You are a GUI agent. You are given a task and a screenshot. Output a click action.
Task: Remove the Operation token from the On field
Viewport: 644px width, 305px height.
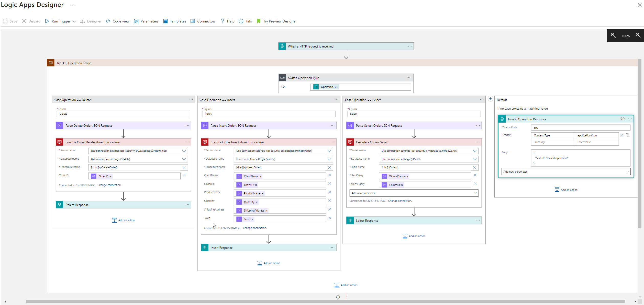[335, 87]
